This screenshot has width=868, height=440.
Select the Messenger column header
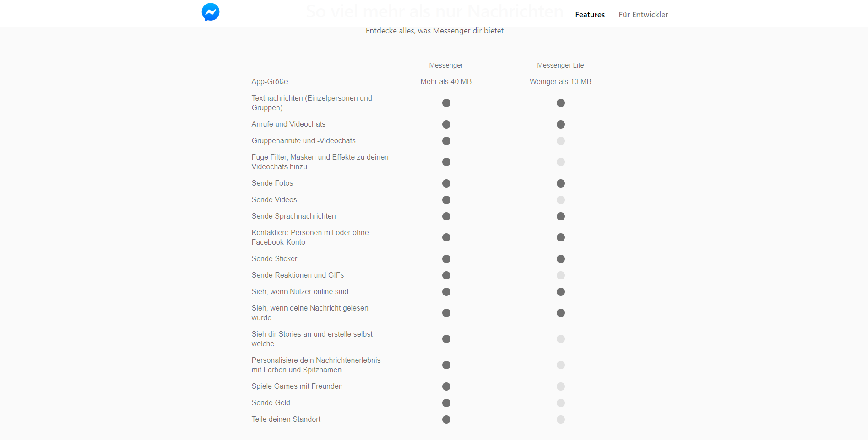[x=446, y=65]
